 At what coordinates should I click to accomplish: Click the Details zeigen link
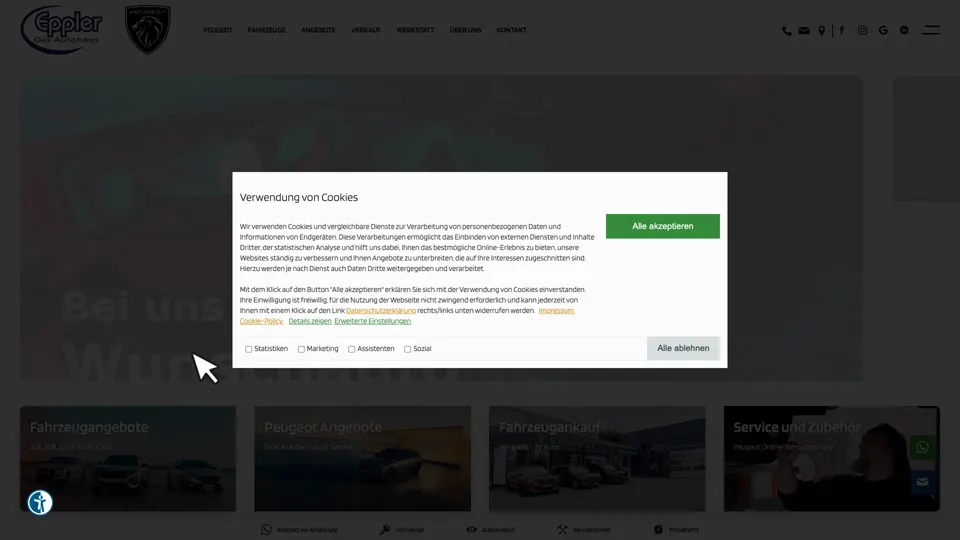(310, 321)
